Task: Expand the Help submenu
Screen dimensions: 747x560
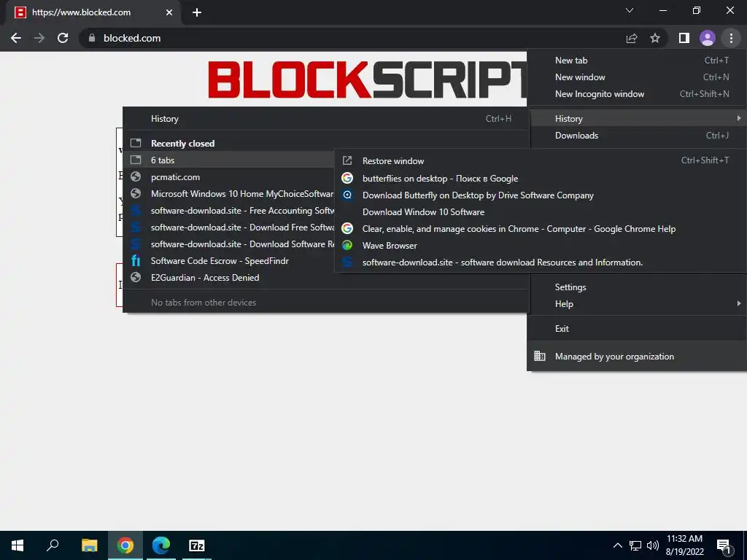Action: (x=636, y=304)
